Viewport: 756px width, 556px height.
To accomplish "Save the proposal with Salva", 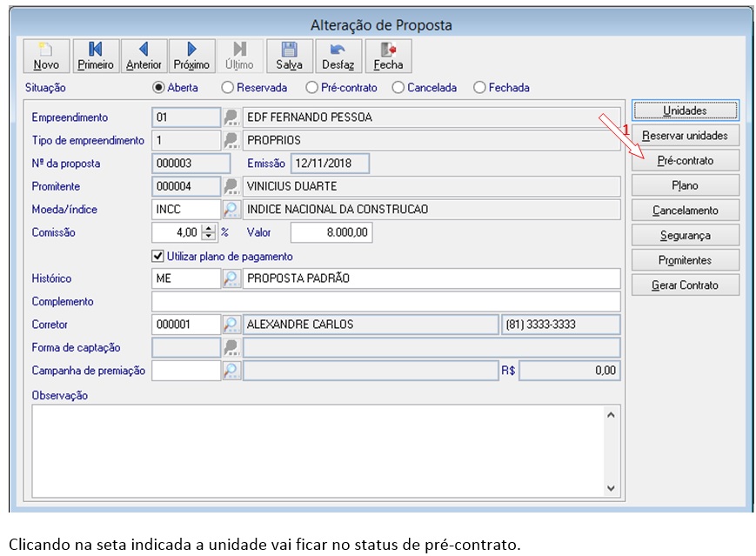I will (x=290, y=56).
